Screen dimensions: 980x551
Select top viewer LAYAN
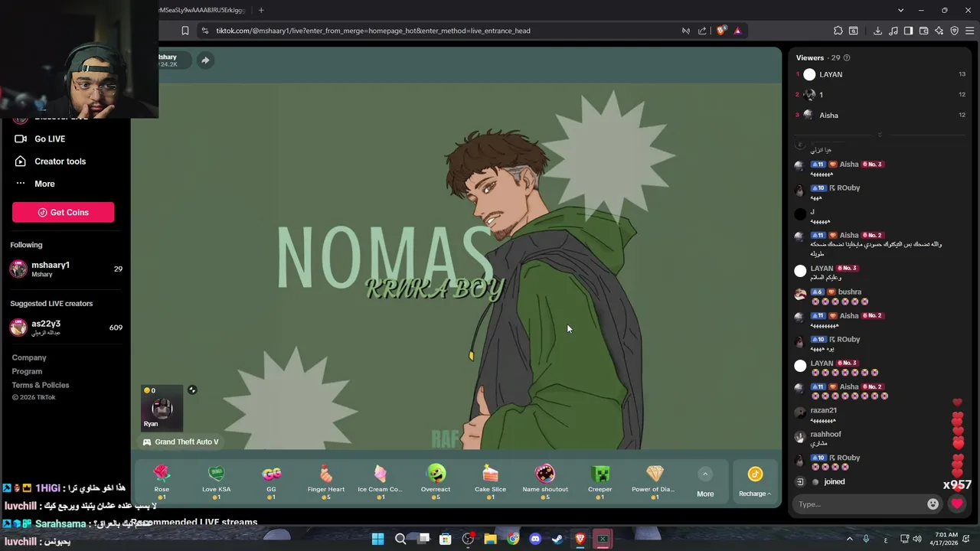[x=831, y=74]
